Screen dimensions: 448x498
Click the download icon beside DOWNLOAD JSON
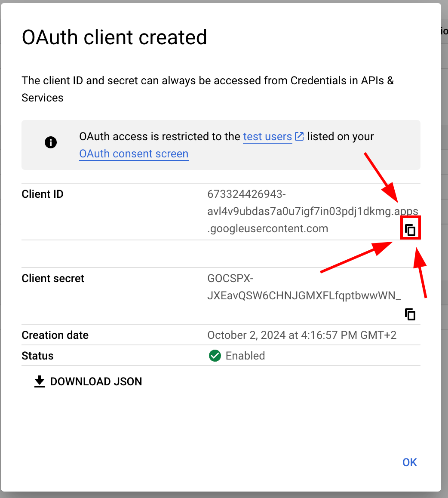(39, 381)
